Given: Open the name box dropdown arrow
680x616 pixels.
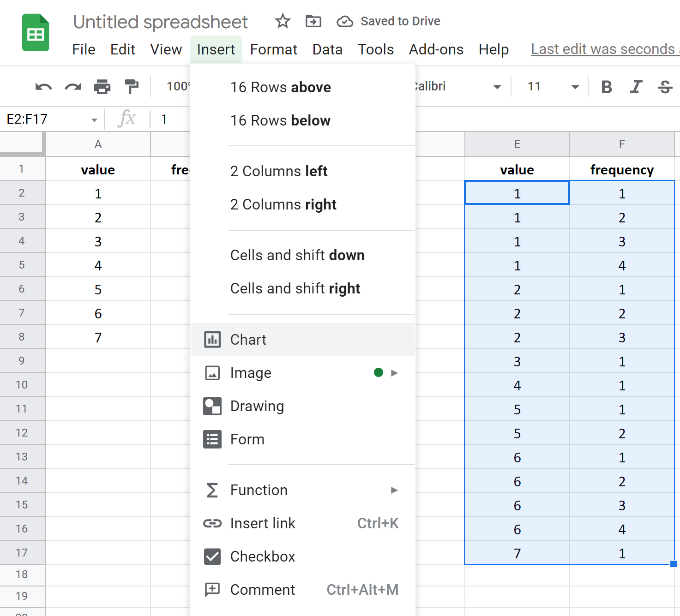Looking at the screenshot, I should [94, 120].
